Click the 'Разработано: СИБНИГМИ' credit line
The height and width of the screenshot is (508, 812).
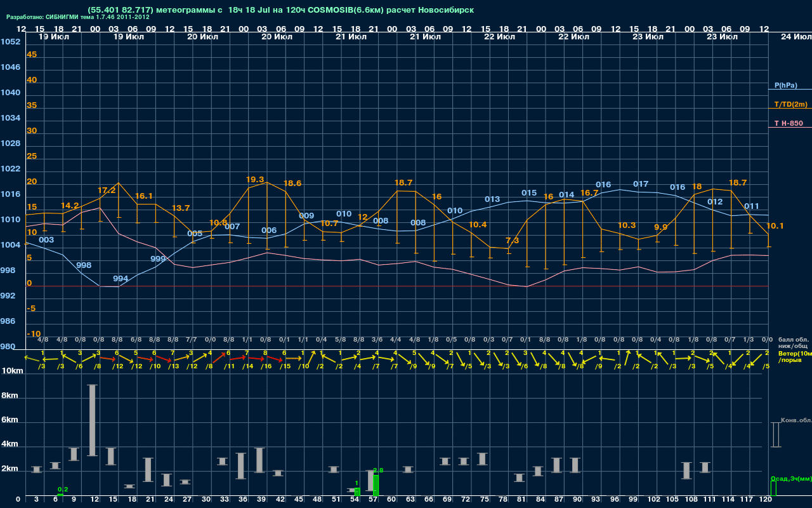point(78,17)
